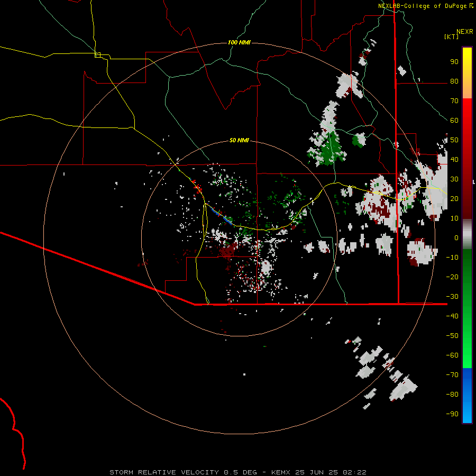This screenshot has width=476, height=476.
Task: Click the 40 value on the velocity scale
Action: 454,159
